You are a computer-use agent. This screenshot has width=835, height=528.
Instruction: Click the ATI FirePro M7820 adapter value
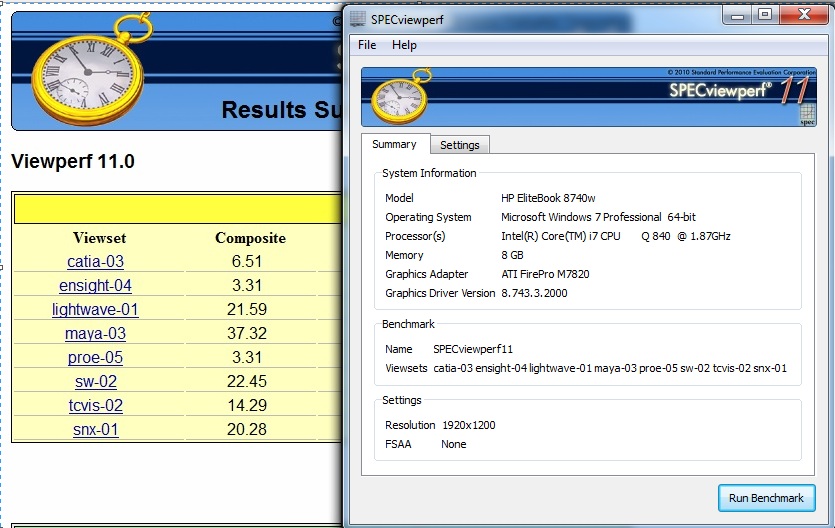pos(545,274)
